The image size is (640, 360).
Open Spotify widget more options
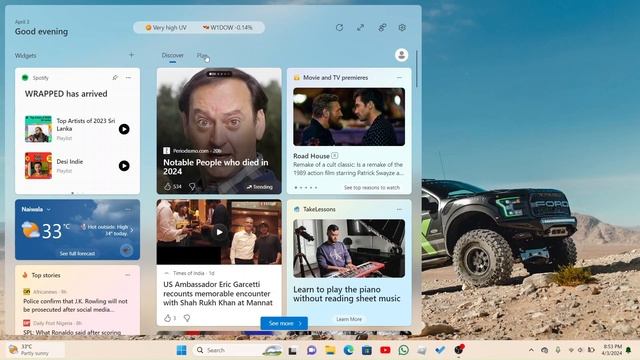[x=129, y=78]
